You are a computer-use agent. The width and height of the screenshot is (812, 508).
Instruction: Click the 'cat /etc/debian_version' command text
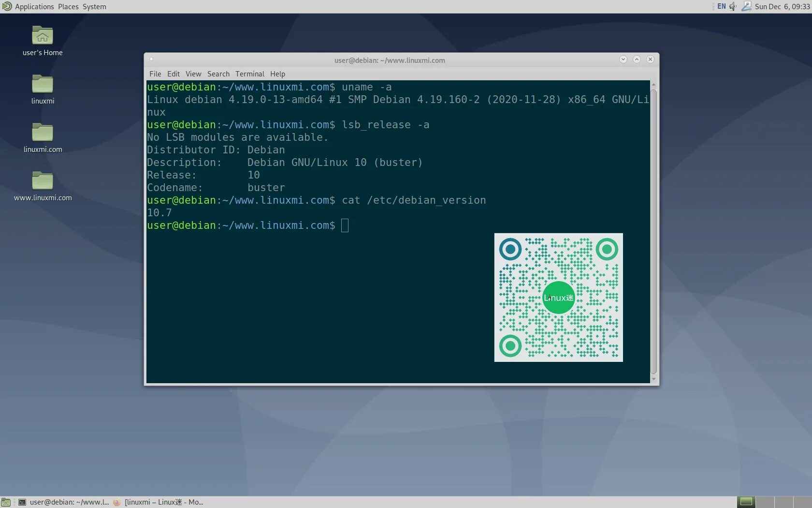point(414,200)
